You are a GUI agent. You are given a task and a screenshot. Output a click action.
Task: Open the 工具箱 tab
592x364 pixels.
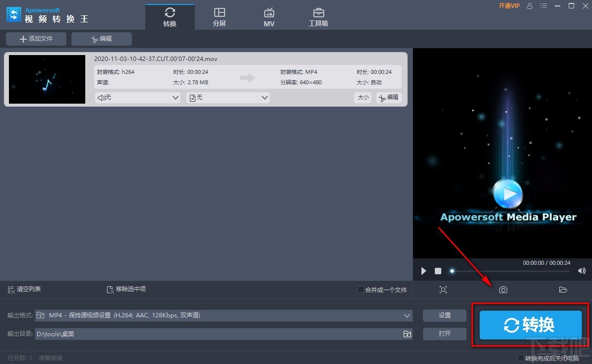[x=318, y=16]
